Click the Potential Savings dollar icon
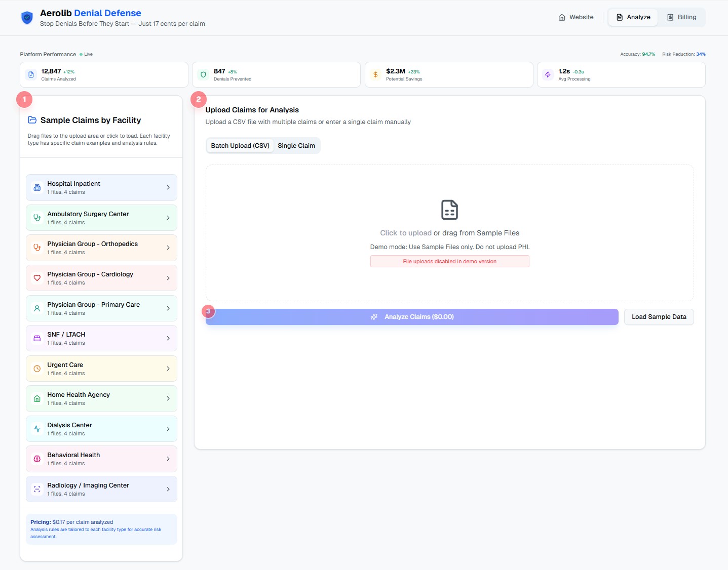Image resolution: width=728 pixels, height=570 pixels. click(375, 74)
